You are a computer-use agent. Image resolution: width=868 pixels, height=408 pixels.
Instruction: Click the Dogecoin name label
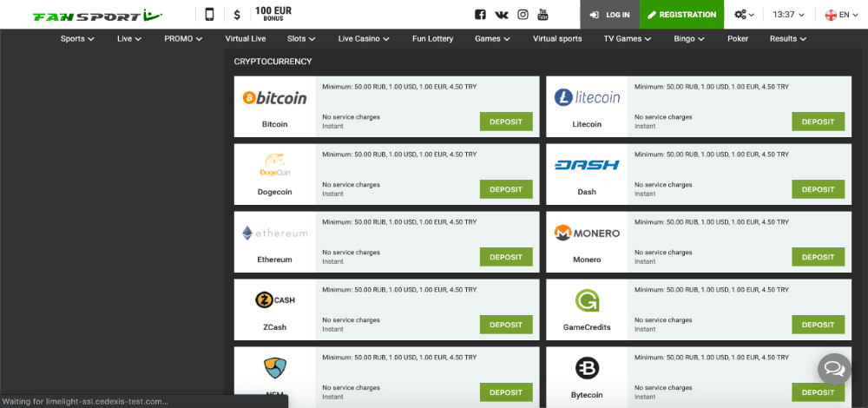[274, 192]
